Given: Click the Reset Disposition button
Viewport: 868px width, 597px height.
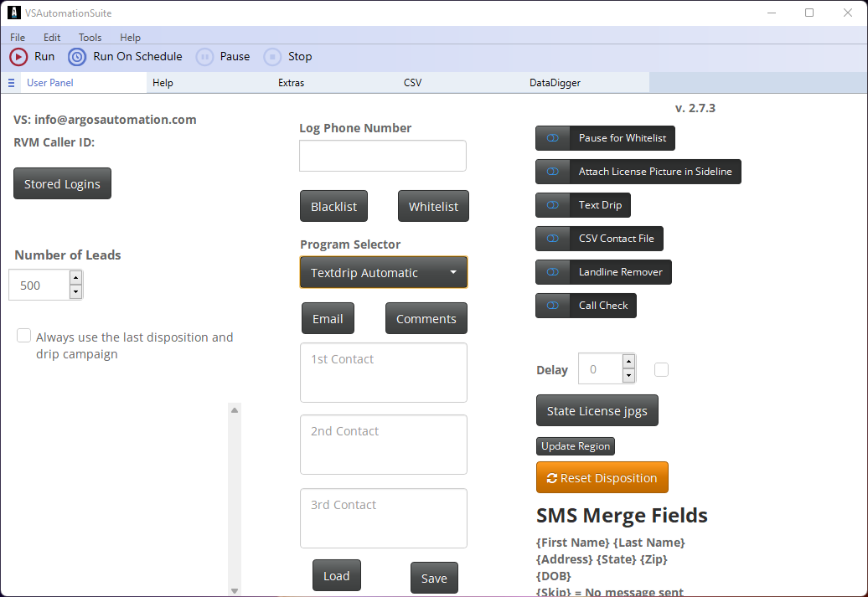Looking at the screenshot, I should point(602,478).
